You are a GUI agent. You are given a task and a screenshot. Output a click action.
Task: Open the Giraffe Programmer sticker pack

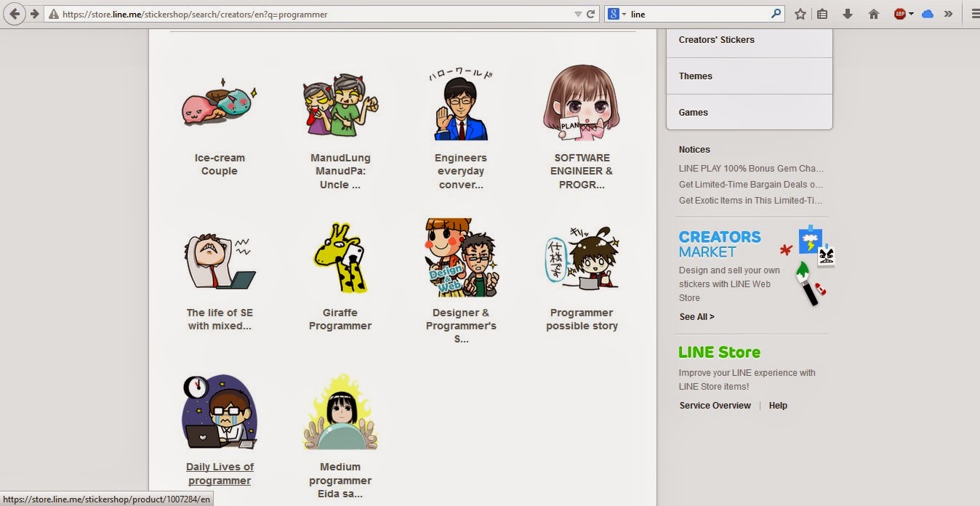click(340, 257)
